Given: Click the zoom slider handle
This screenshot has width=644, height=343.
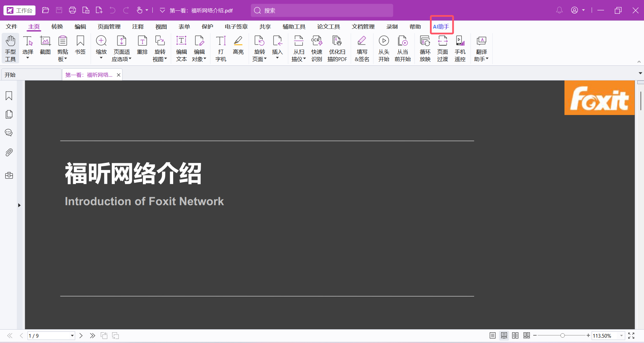Looking at the screenshot, I should tap(562, 336).
